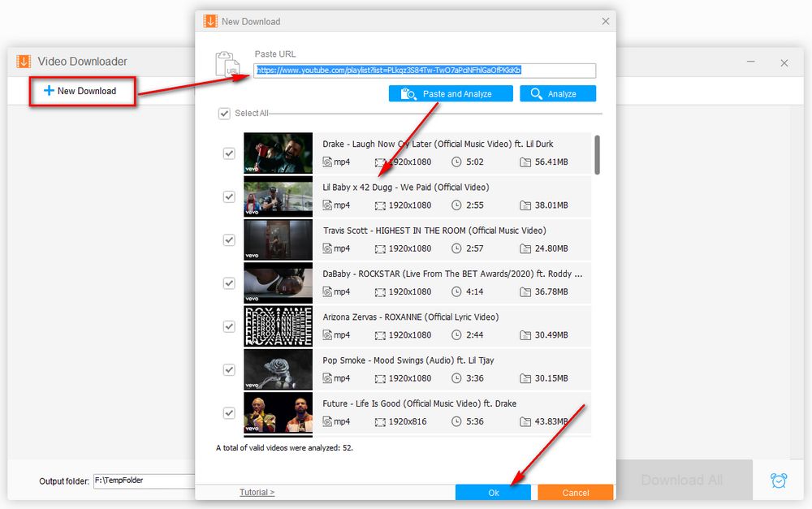Click the file size icon in Pop Smoke row
The width and height of the screenshot is (812, 509).
point(525,378)
